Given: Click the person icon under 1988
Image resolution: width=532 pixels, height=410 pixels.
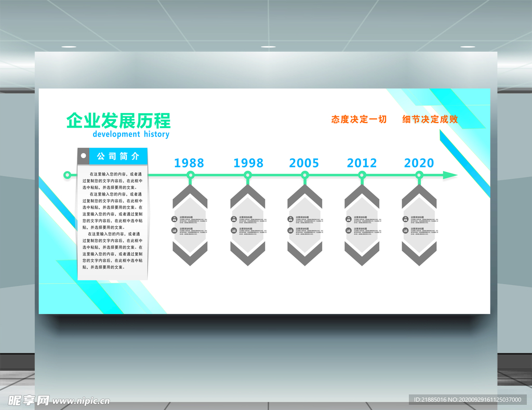Looking at the screenshot, I should 176,219.
